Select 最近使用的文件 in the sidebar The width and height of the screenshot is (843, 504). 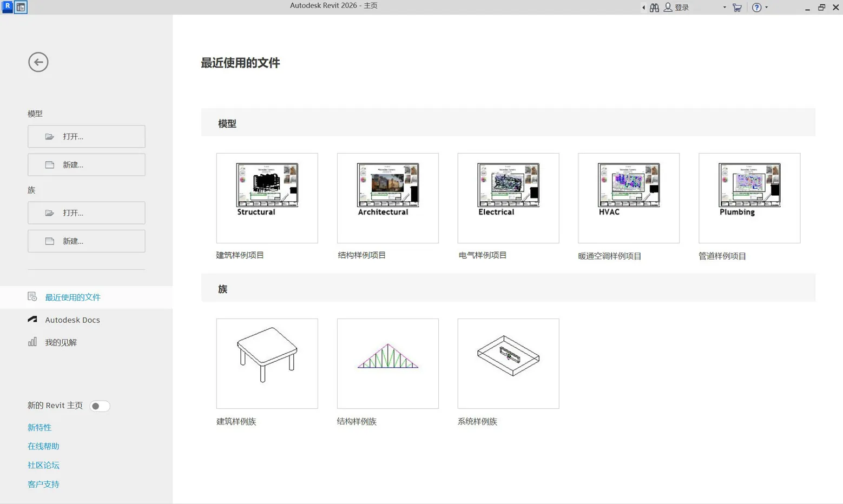click(73, 297)
